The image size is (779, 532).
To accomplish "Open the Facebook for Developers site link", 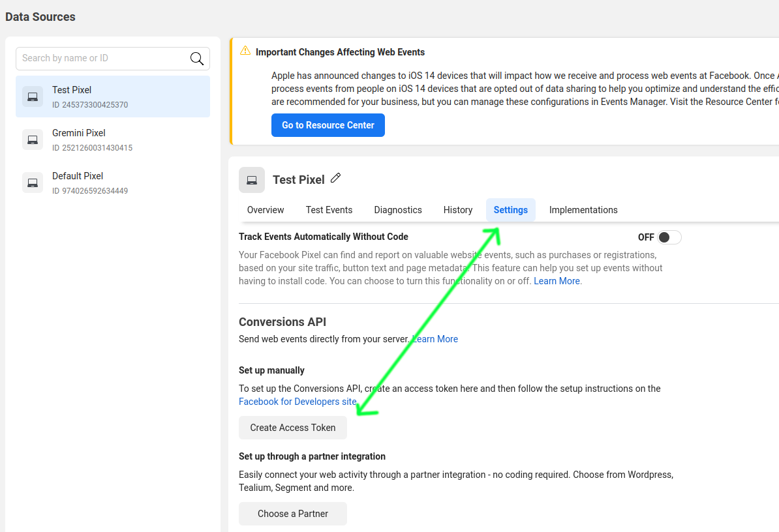I will pos(298,402).
